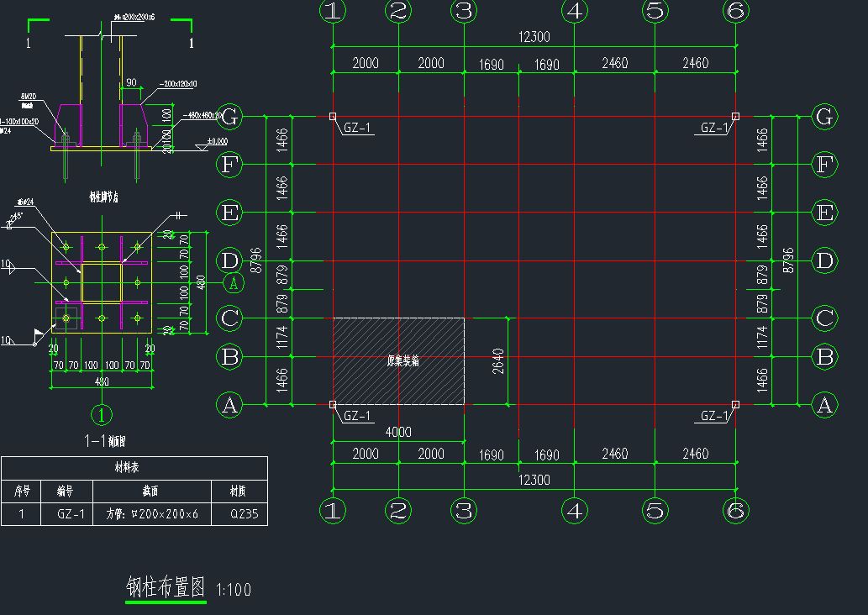Click the circled 1 bubble below base plate plan

tap(102, 414)
